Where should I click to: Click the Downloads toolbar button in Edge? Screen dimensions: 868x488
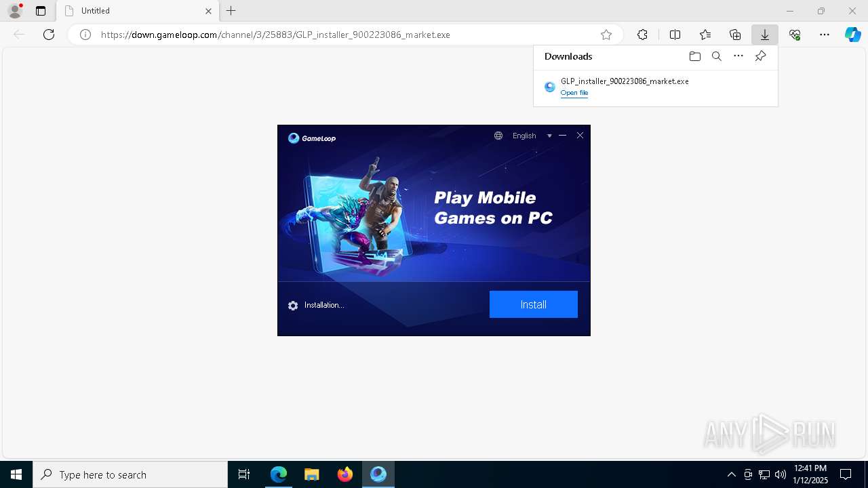[x=764, y=35]
